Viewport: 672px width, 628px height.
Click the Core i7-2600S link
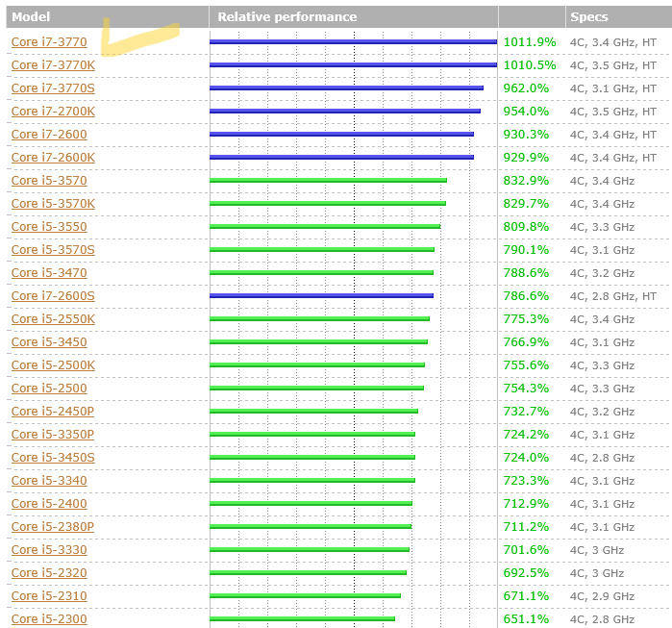coord(53,296)
